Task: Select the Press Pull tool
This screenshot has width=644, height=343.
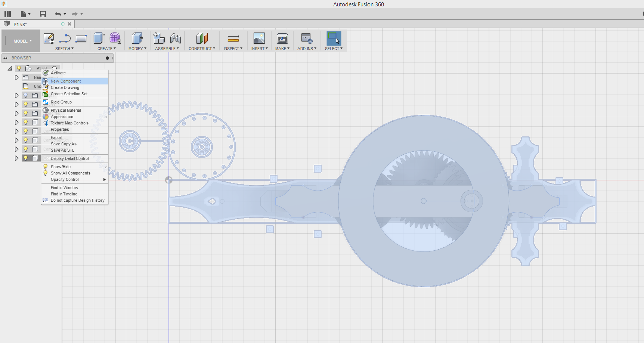Action: click(x=137, y=38)
